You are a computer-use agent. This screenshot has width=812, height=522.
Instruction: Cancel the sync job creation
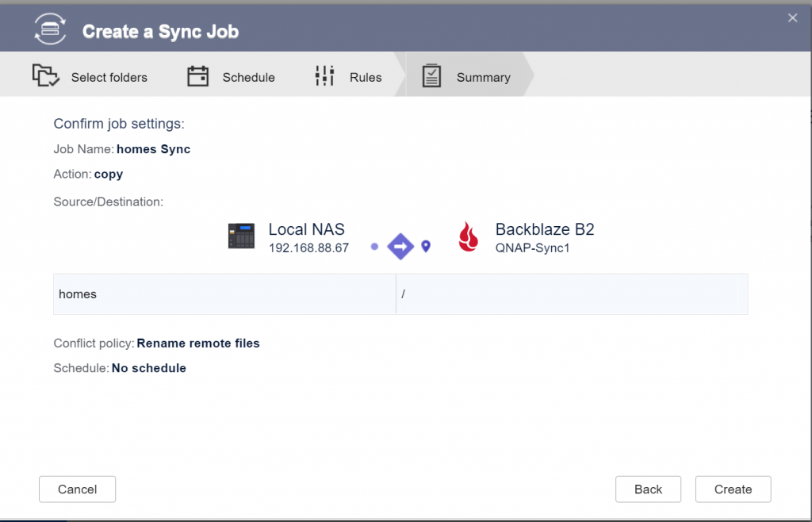77,489
